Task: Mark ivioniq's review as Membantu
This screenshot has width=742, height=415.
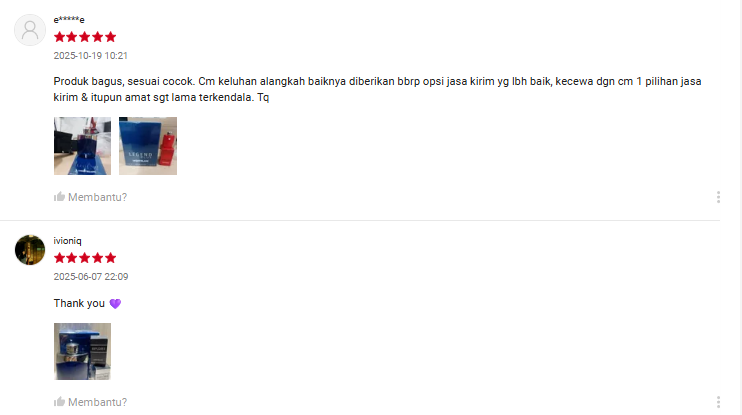Action: [x=90, y=402]
